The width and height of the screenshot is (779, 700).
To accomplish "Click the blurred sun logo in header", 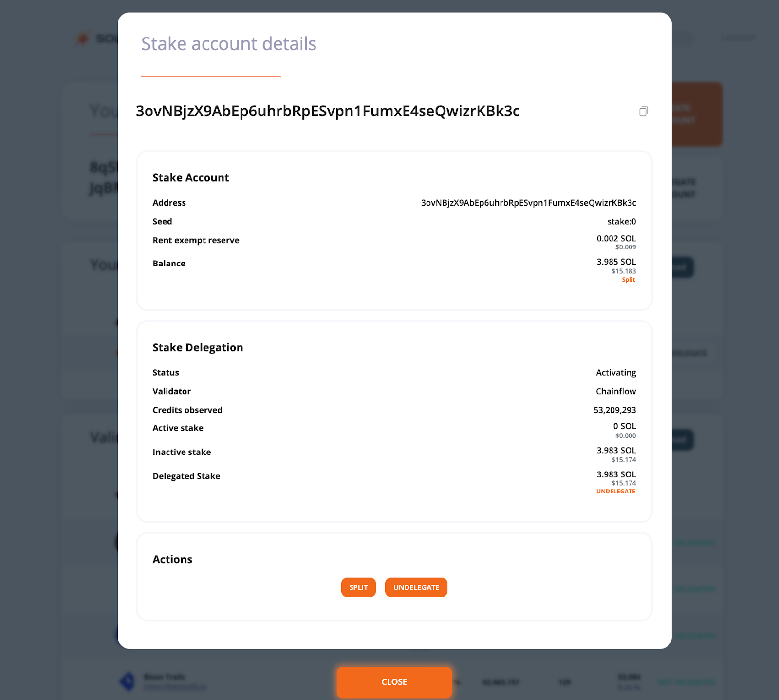I will [82, 38].
